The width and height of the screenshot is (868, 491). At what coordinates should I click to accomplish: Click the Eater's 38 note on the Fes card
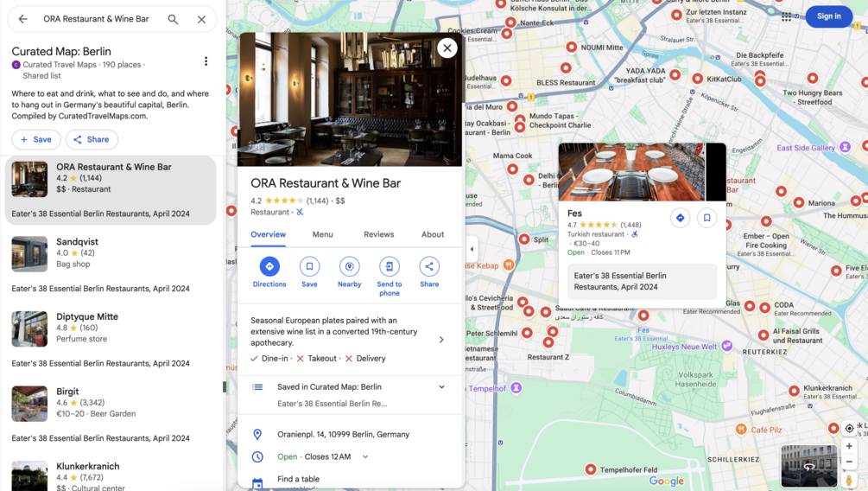click(642, 282)
